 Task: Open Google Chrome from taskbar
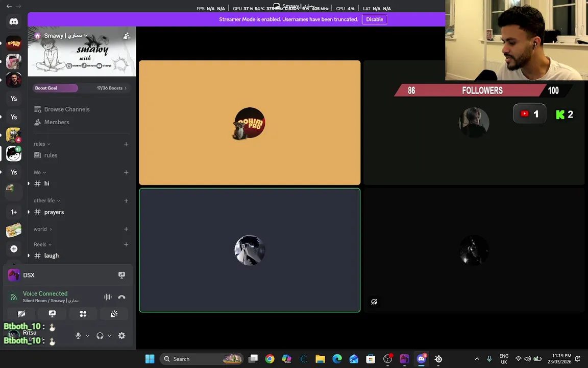click(x=269, y=359)
